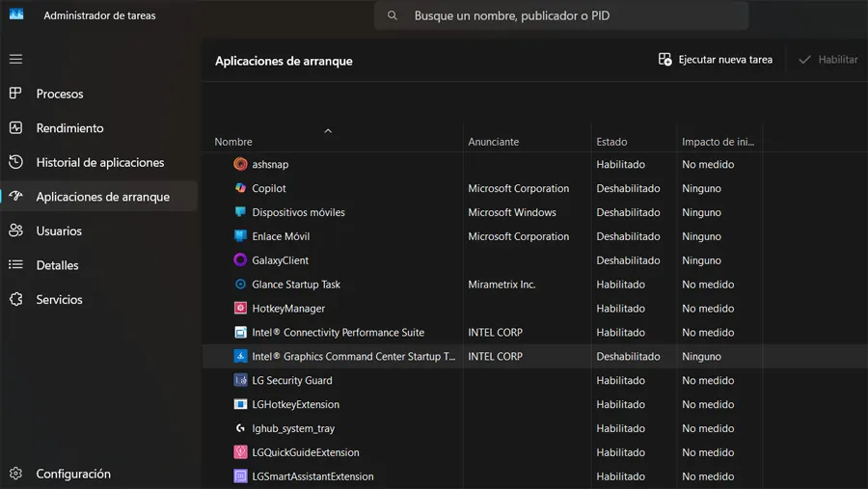Select the Enlace Móvil entry name
The height and width of the screenshot is (489, 868).
pyautogui.click(x=281, y=236)
